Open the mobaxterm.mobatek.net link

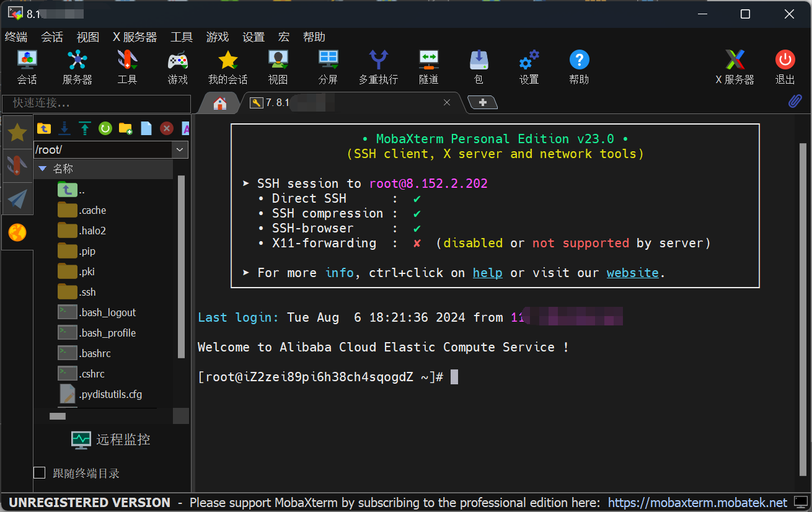coord(697,502)
